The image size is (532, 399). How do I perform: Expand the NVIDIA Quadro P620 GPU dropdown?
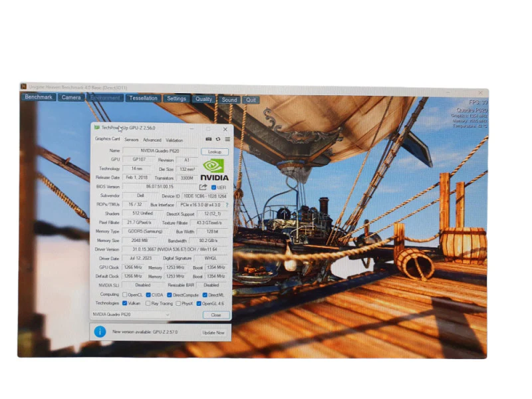click(x=130, y=315)
